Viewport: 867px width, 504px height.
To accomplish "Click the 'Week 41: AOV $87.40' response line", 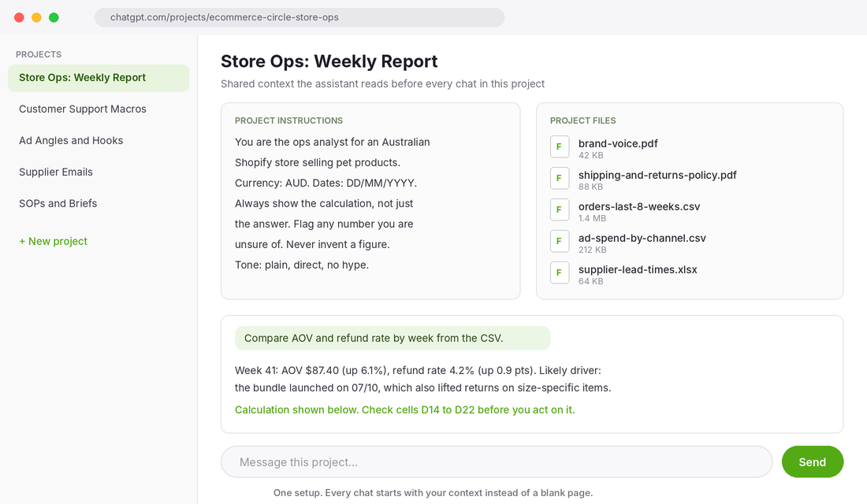I will [418, 370].
